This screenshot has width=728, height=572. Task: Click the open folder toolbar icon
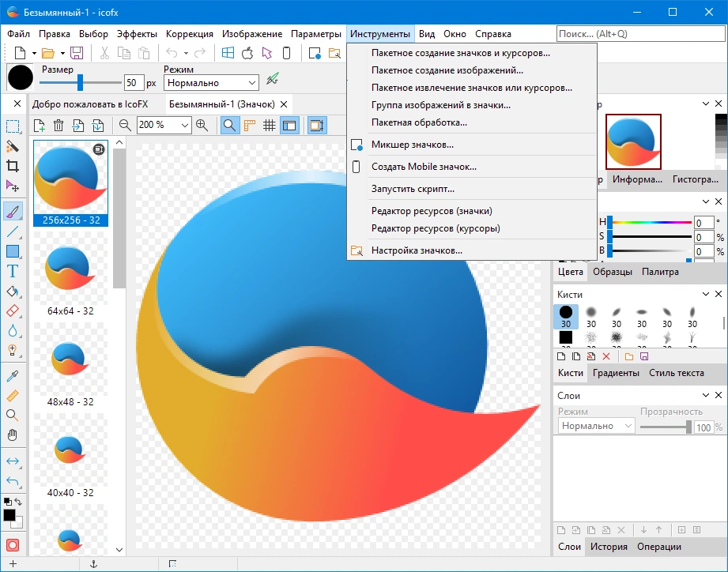point(47,53)
